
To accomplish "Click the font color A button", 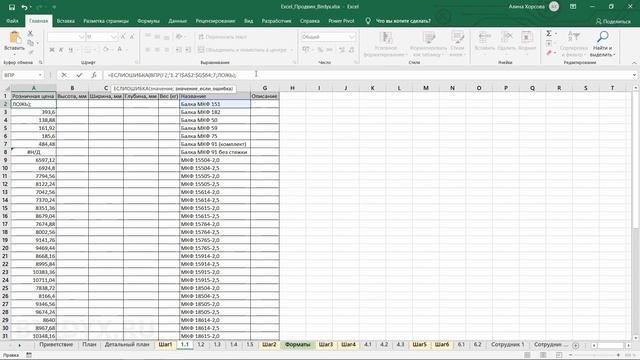I will pos(120,50).
